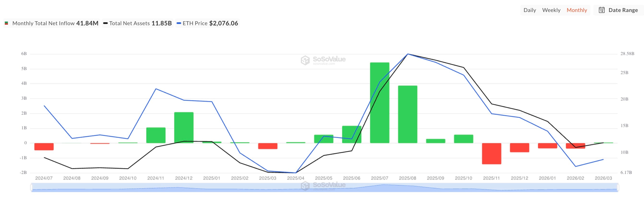
Task: Grab the left handle of range slider
Action: (x=31, y=187)
